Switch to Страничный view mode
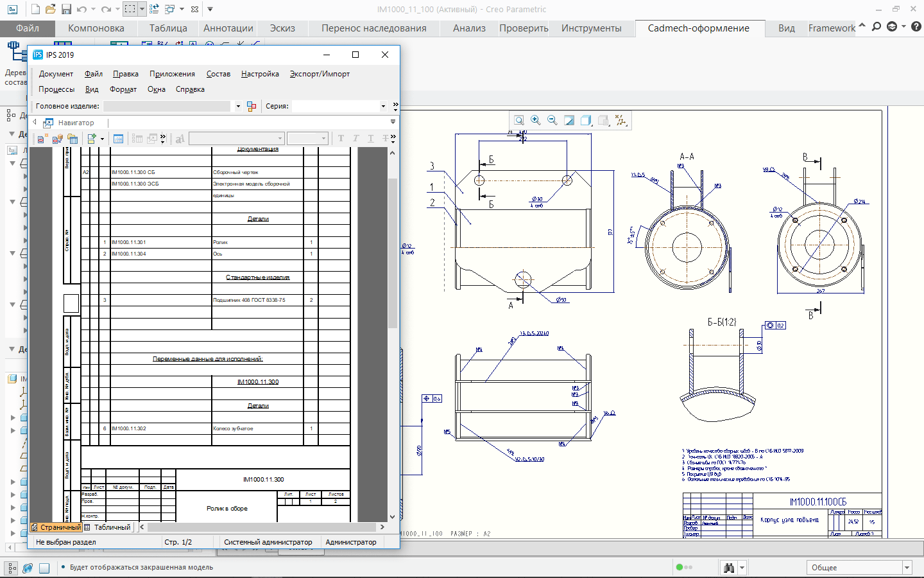This screenshot has height=578, width=924. 56,527
